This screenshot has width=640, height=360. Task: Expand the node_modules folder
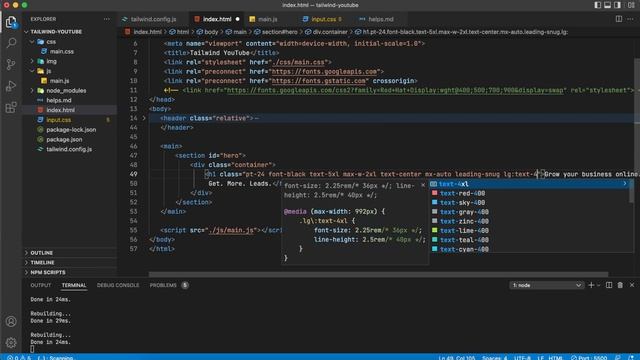coord(32,91)
